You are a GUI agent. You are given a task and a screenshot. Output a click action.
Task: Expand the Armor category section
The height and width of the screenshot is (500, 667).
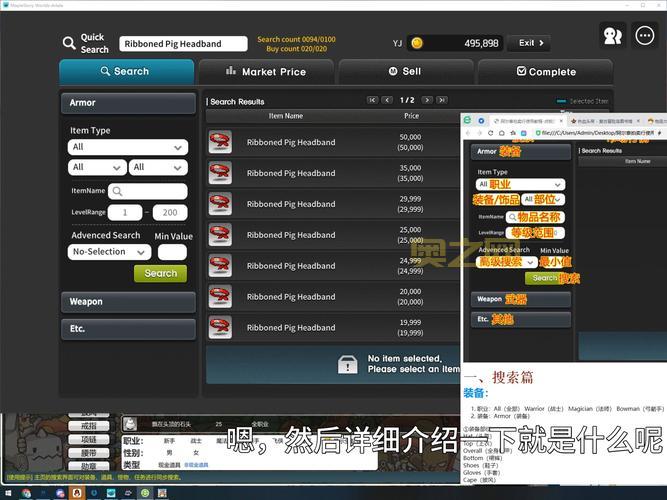[128, 103]
